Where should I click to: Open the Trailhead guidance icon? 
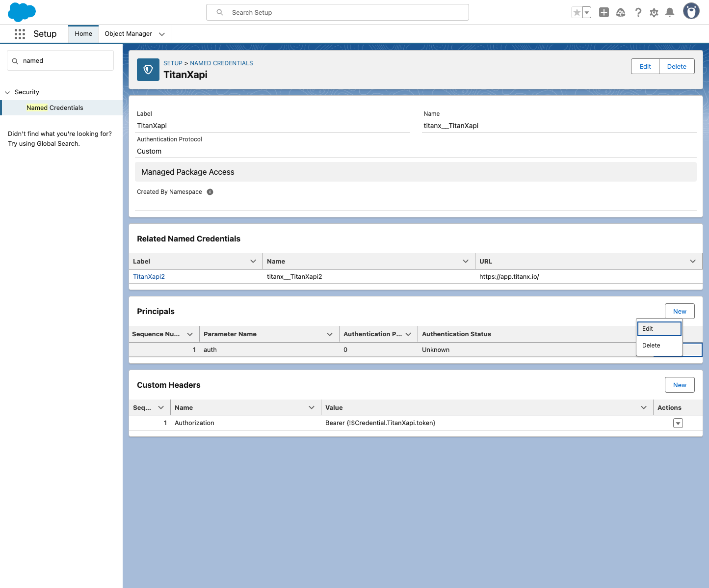[621, 13]
